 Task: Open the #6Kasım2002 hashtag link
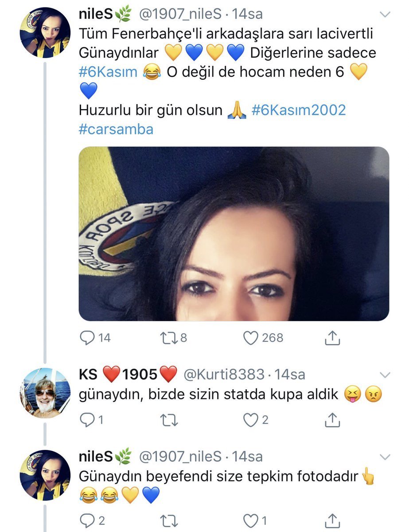[x=298, y=110]
